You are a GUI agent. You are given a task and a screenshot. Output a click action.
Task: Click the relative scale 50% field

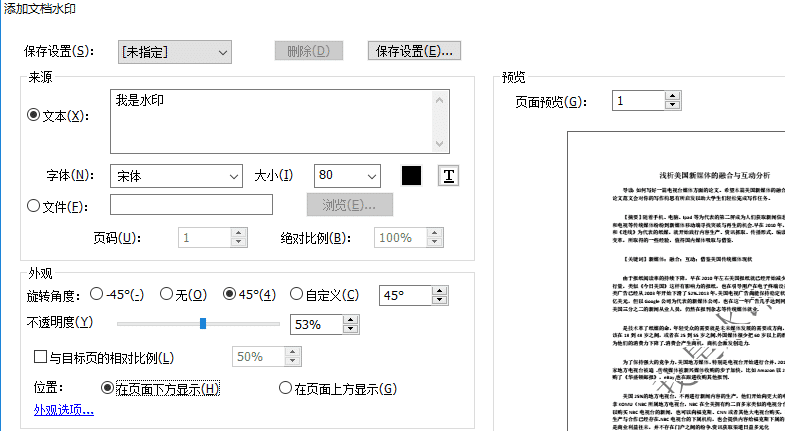click(258, 357)
